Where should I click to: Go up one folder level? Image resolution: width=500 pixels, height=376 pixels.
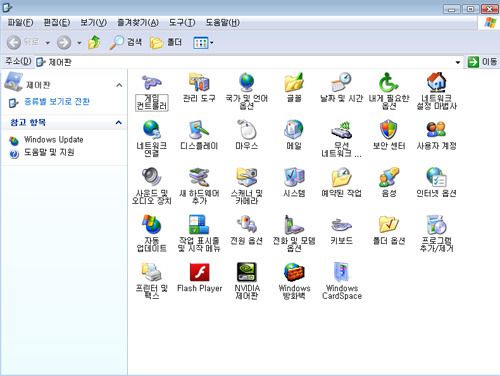click(95, 42)
